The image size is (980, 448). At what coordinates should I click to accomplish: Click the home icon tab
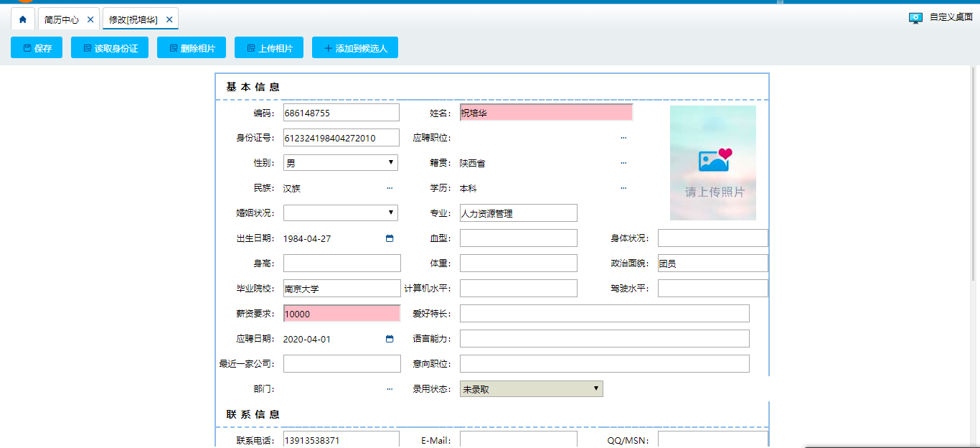click(x=22, y=19)
